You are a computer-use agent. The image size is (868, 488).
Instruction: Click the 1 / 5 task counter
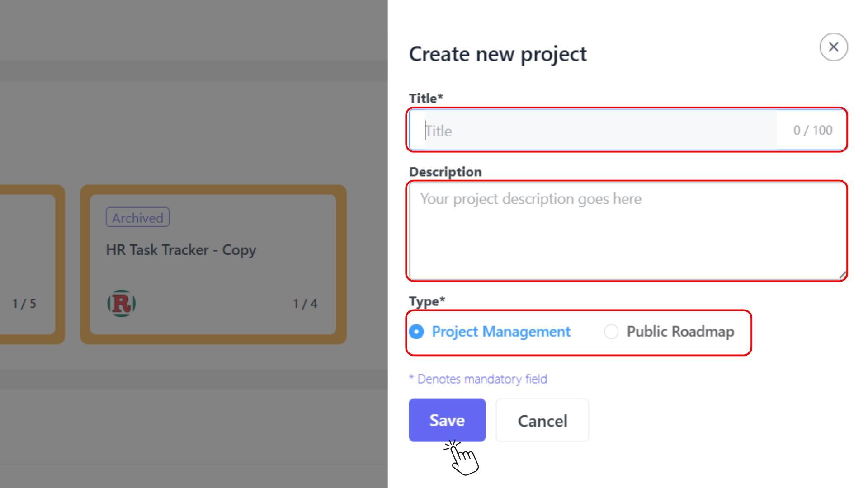tap(24, 304)
